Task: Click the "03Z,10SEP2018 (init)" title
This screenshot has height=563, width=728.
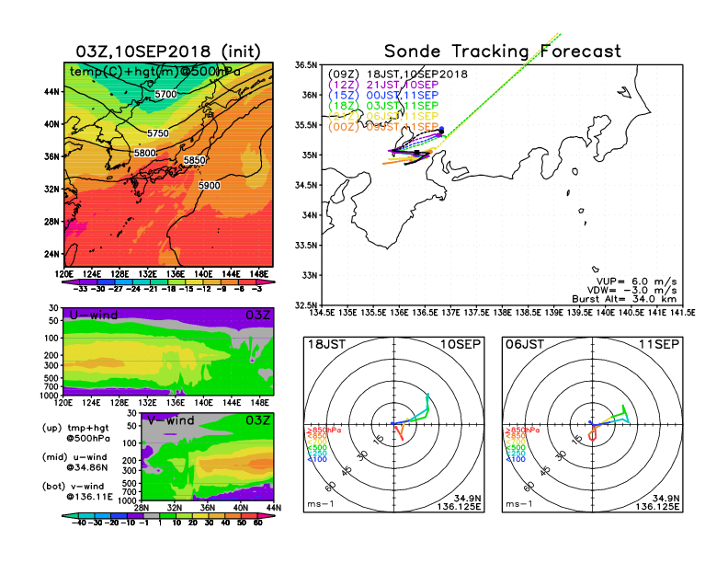Action: click(x=168, y=52)
